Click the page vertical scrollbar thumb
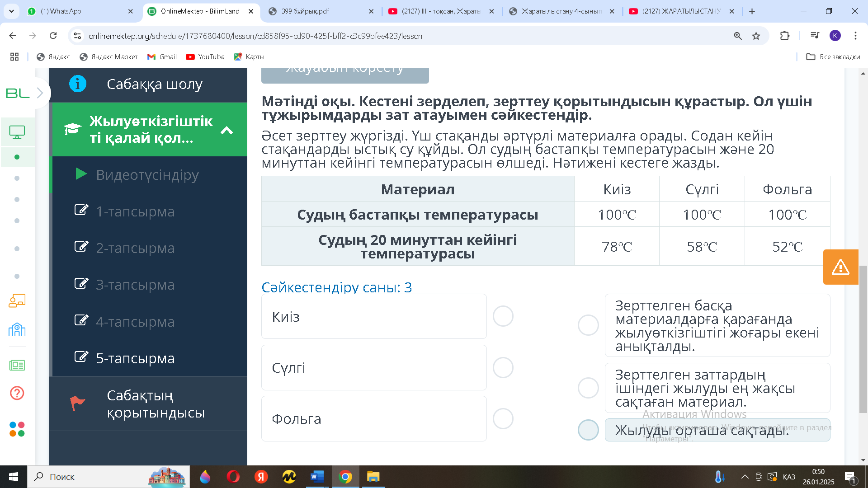Image resolution: width=868 pixels, height=488 pixels. [x=863, y=339]
